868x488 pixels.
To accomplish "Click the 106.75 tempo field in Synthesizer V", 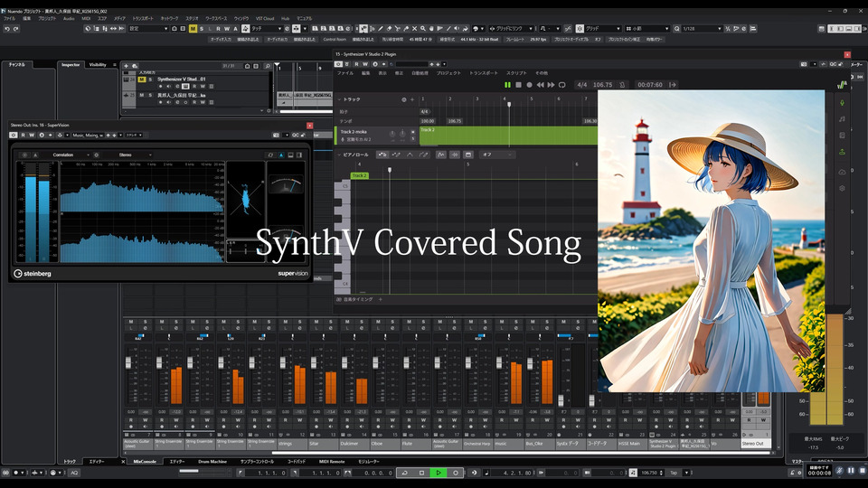I will 602,85.
